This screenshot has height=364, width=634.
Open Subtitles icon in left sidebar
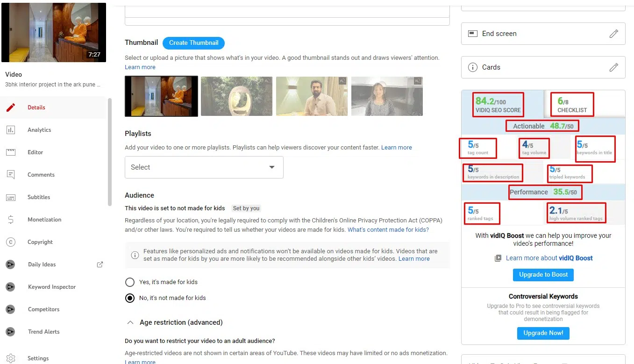point(11,197)
